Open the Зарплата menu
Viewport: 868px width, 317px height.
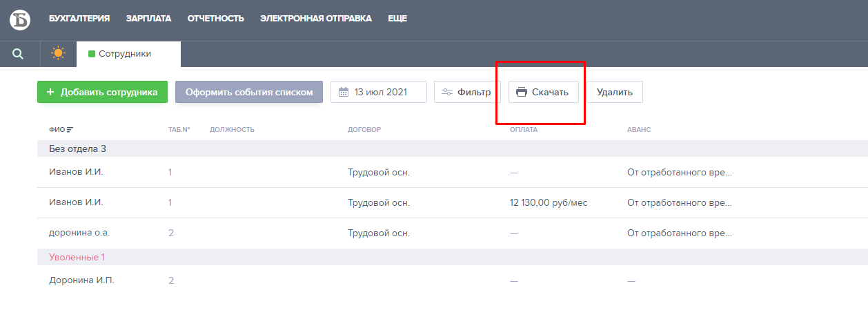(148, 19)
